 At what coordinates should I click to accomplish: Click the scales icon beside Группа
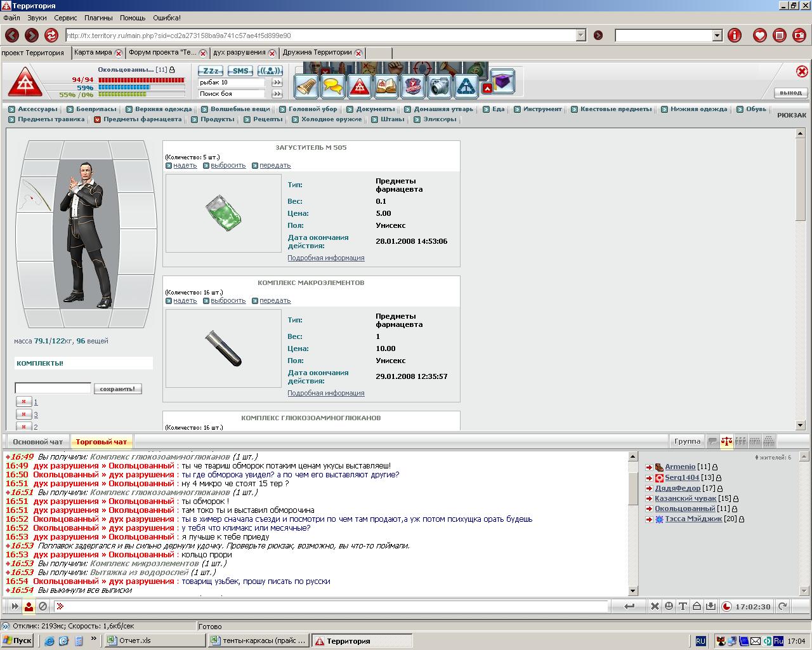[726, 441]
